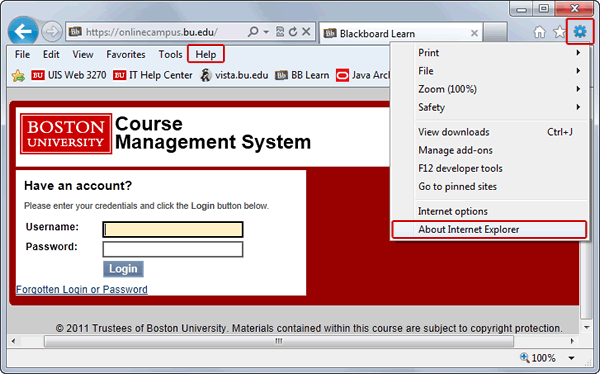Open the Help menu

206,54
